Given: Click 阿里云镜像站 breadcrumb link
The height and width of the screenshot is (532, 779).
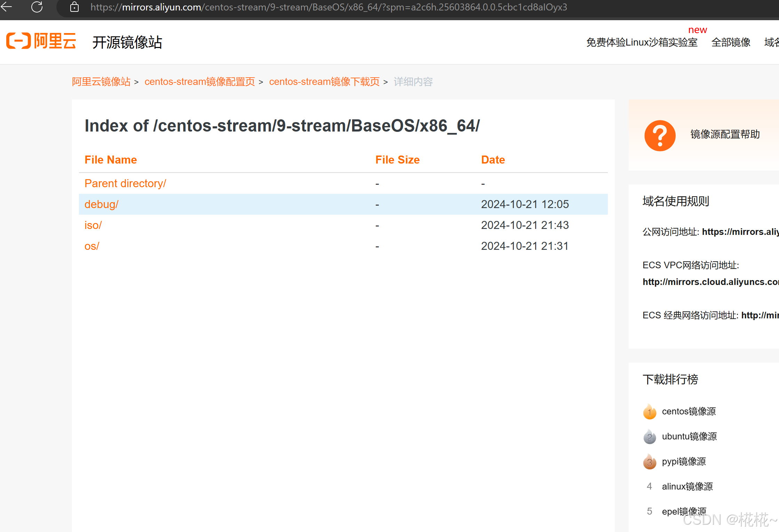Looking at the screenshot, I should (101, 82).
